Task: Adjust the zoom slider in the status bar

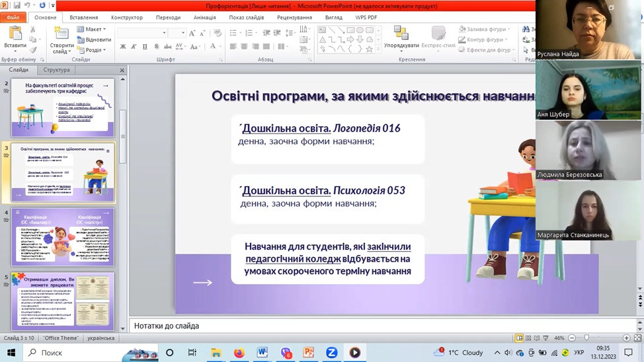Action: tap(586, 338)
